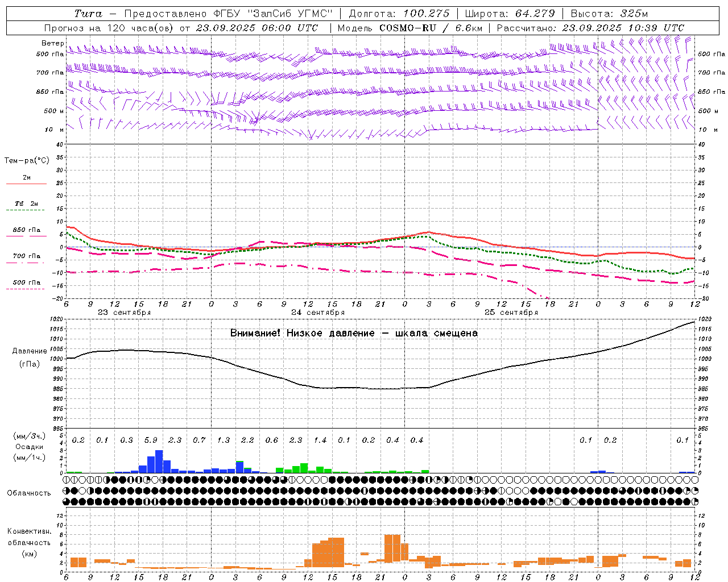Click the date label "25 сентября"

511,313
